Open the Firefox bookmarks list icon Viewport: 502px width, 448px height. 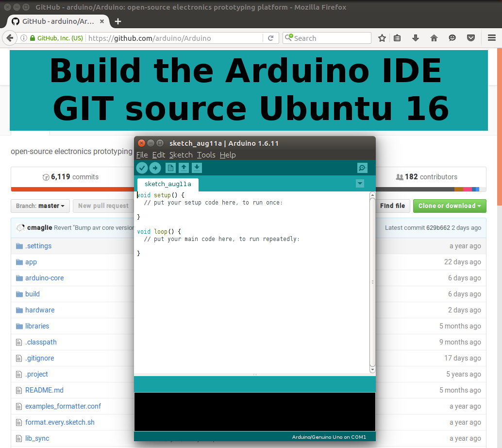click(x=397, y=38)
